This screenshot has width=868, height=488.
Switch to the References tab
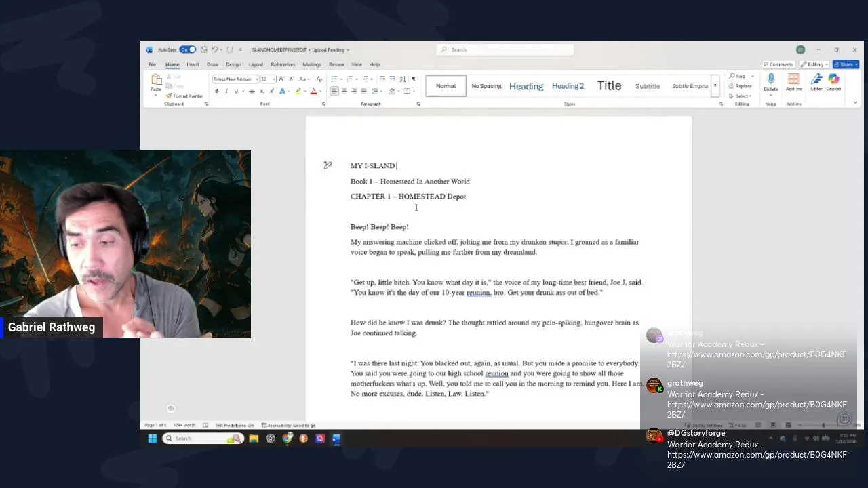click(283, 64)
